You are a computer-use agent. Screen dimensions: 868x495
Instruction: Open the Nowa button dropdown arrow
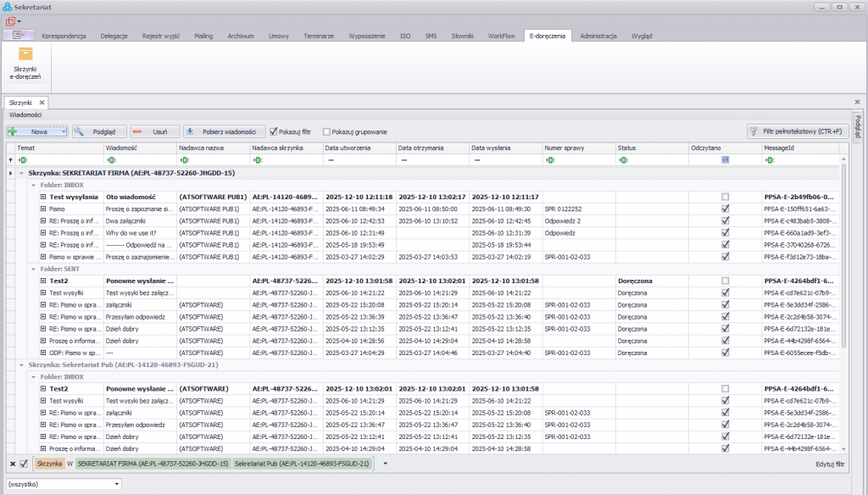click(x=63, y=131)
